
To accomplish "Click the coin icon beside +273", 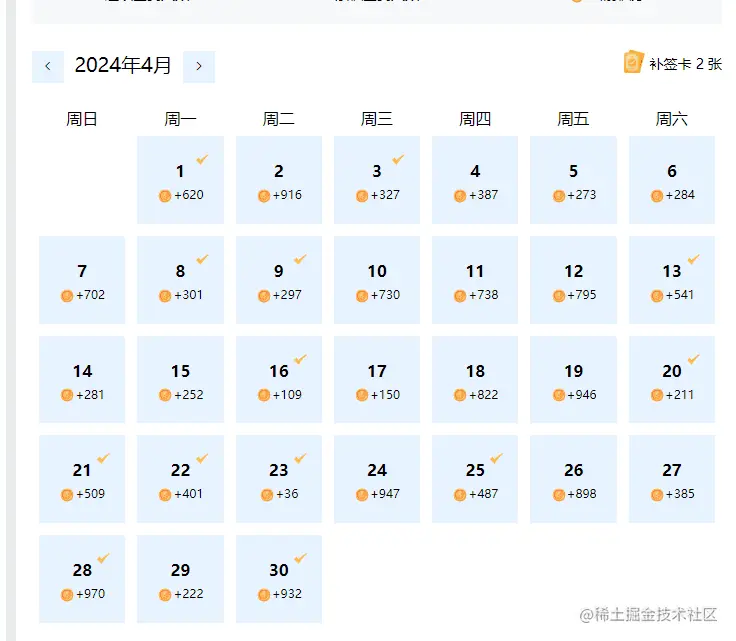I will [559, 196].
